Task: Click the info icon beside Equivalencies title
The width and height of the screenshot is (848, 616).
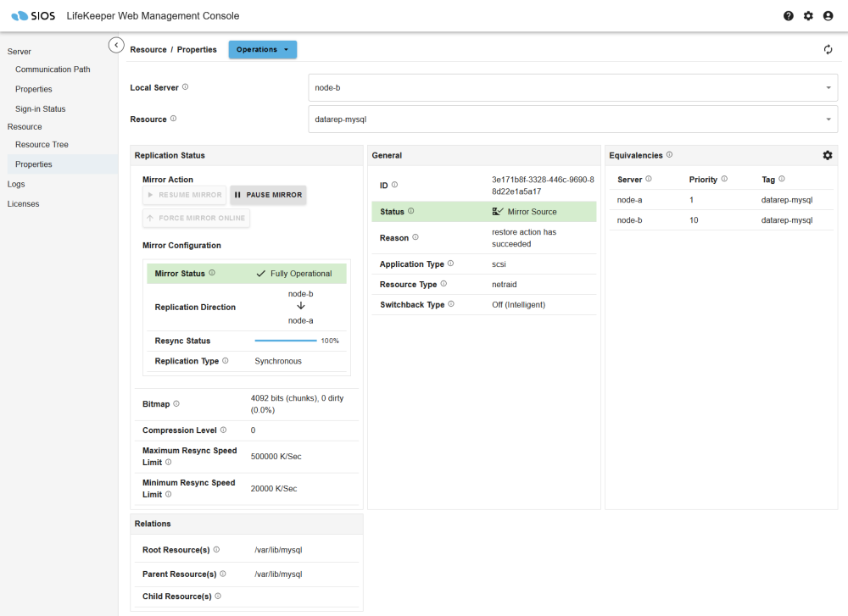Action: (670, 154)
